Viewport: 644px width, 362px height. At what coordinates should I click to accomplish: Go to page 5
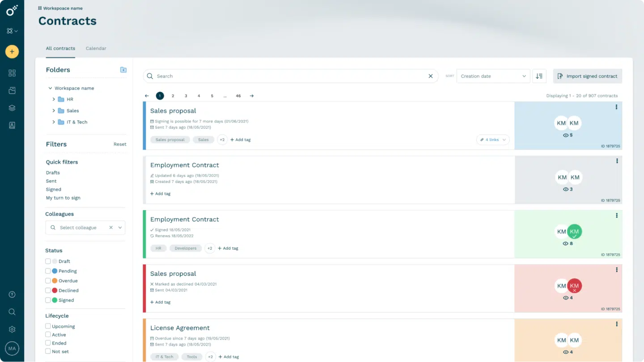(x=212, y=96)
